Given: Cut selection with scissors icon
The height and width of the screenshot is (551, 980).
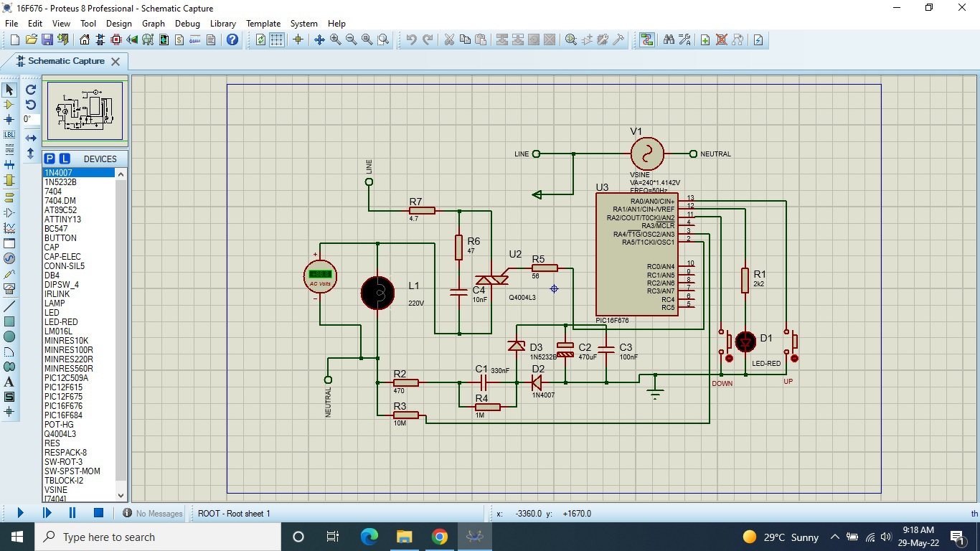Looking at the screenshot, I should 449,40.
